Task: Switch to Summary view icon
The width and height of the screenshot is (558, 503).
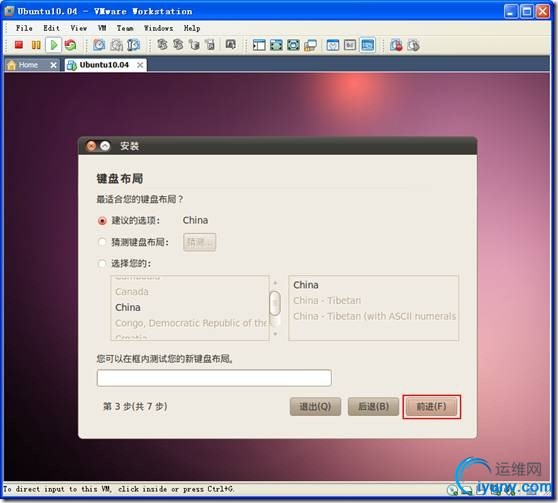Action: coord(333,45)
